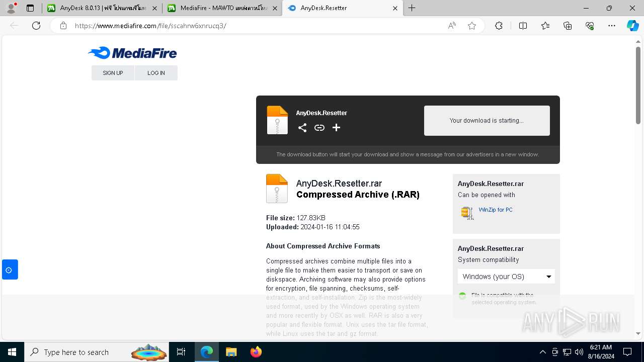Reload the current page
This screenshot has width=644, height=362.
pyautogui.click(x=36, y=26)
